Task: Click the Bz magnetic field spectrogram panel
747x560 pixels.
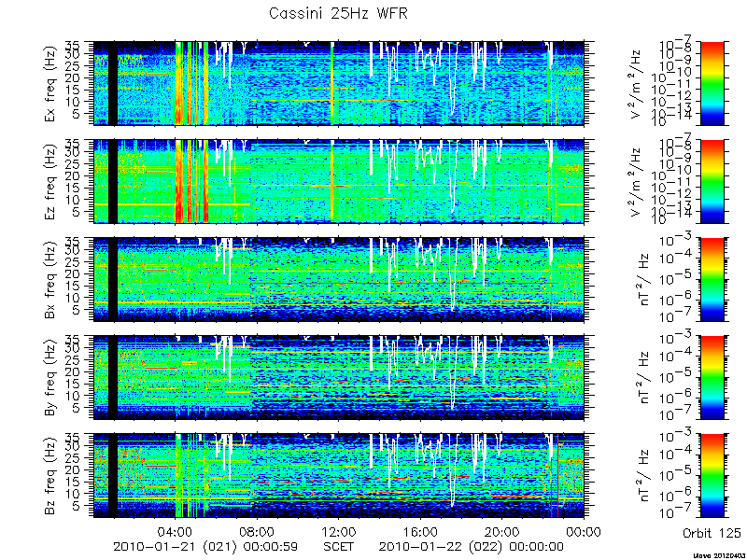Action: pyautogui.click(x=339, y=476)
